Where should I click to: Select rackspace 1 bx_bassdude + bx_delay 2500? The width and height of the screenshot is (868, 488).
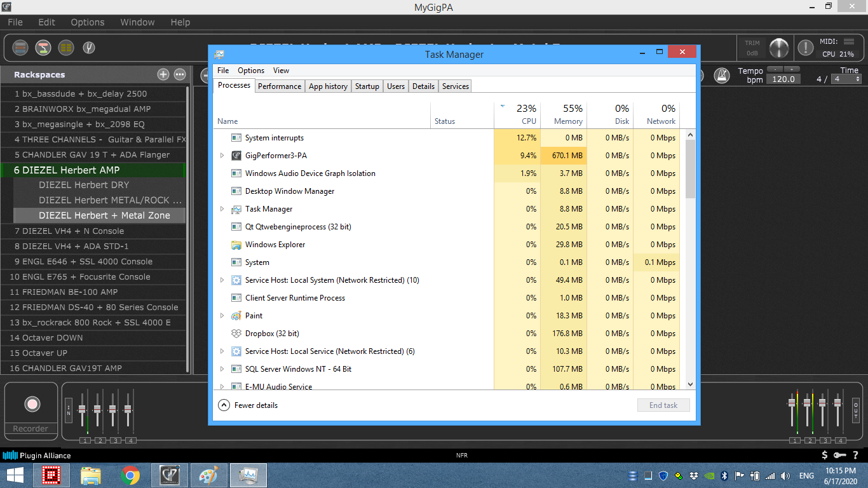(x=93, y=93)
